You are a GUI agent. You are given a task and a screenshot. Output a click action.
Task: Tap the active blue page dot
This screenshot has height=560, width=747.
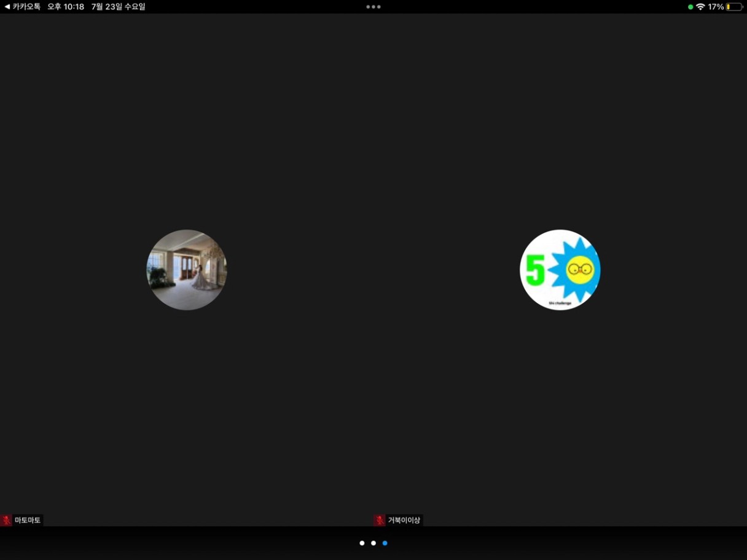pos(385,543)
